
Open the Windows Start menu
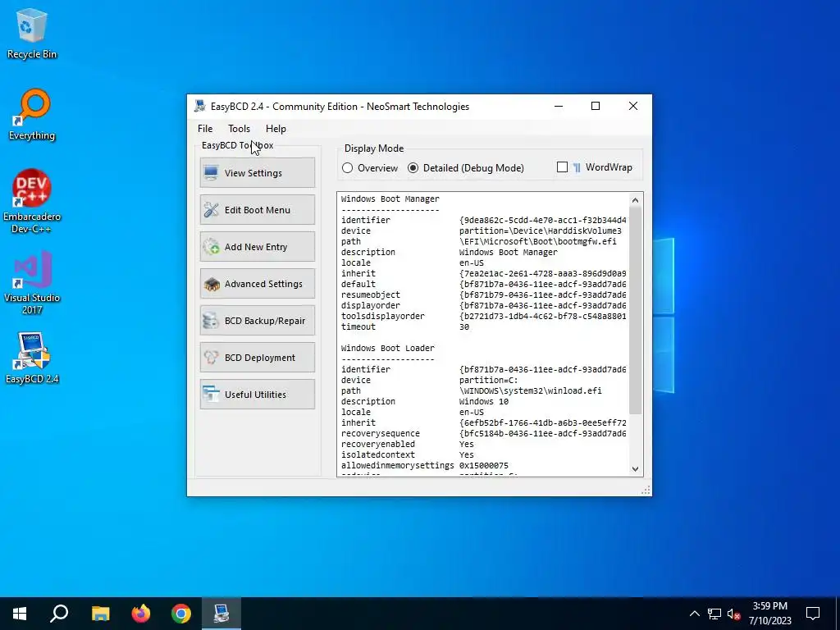coord(20,614)
